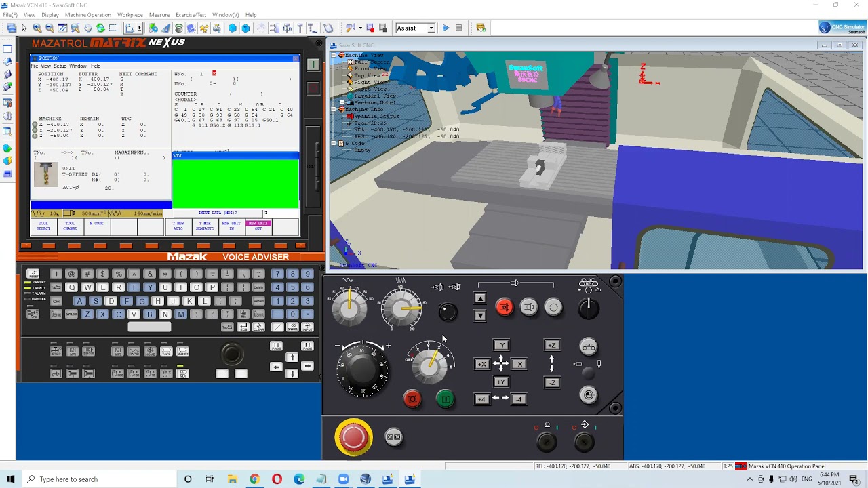
Task: Click the T MSR AUTO softkey
Action: click(178, 226)
